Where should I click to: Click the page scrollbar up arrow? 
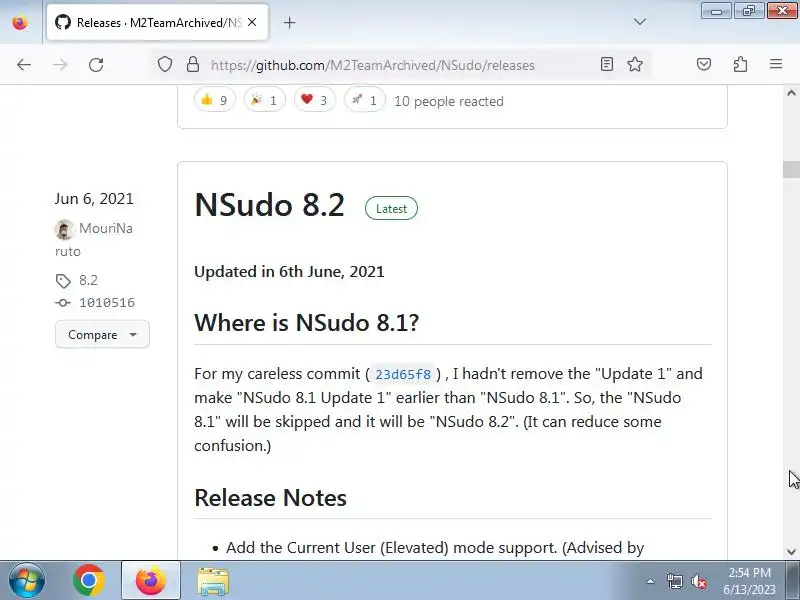[x=791, y=93]
